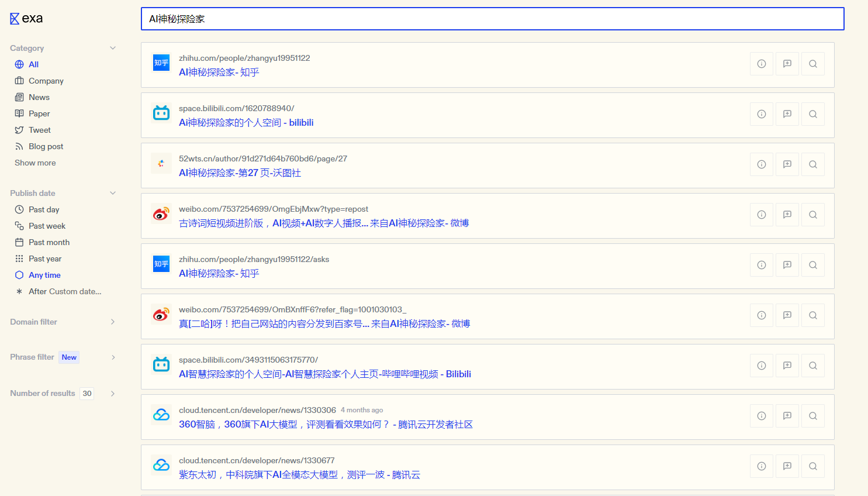The width and height of the screenshot is (868, 496).
Task: Click URL text cloud.tencent.cn/developer/news/1330306
Action: coord(257,410)
